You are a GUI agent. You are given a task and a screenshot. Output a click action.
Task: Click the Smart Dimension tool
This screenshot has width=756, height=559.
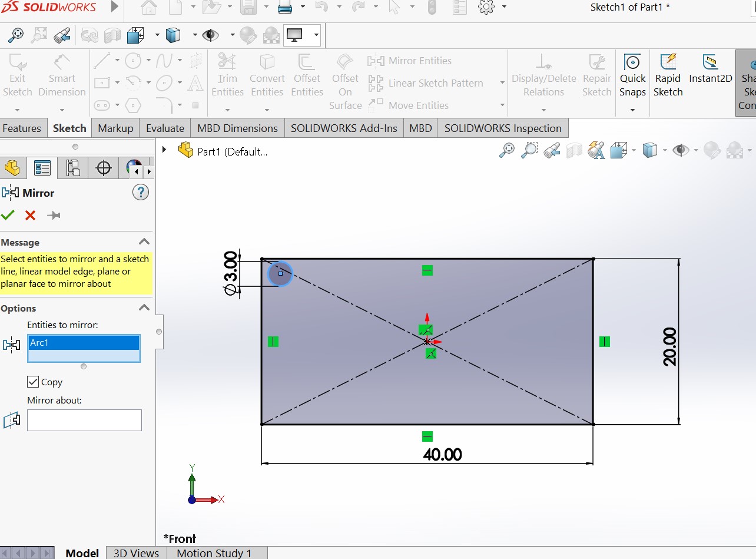[x=62, y=75]
